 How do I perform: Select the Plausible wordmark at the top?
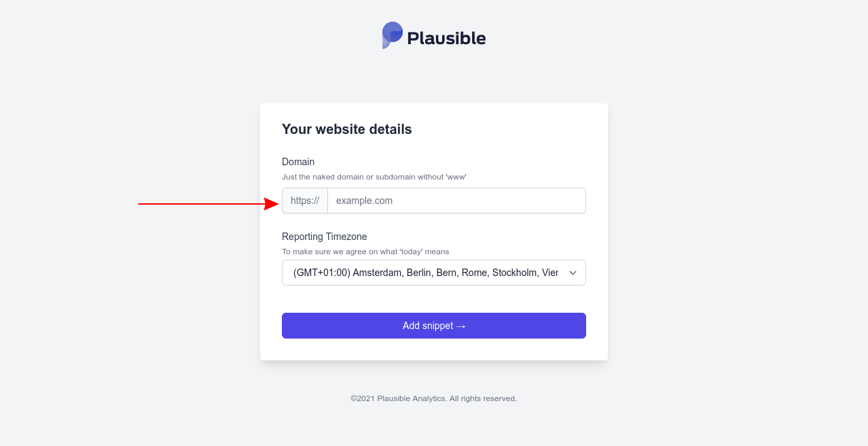pyautogui.click(x=445, y=37)
